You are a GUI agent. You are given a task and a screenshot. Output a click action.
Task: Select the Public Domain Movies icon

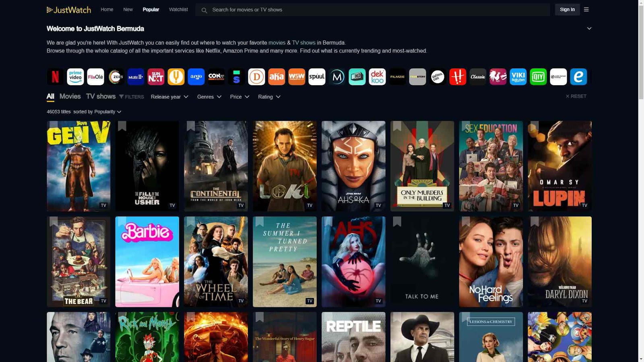click(x=558, y=77)
